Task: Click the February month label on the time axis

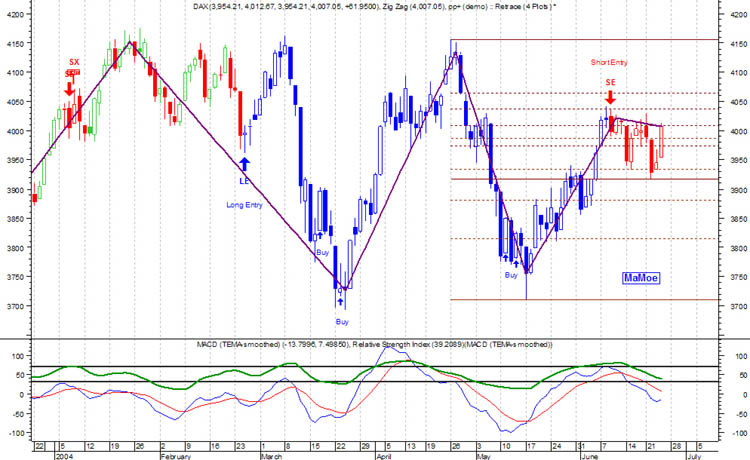Action: (x=176, y=457)
